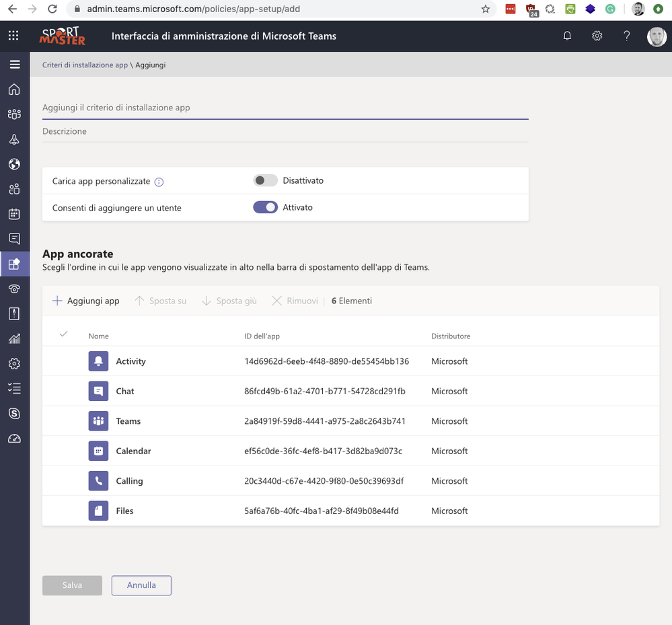
Task: Bookmark this page with star icon
Action: [x=485, y=9]
